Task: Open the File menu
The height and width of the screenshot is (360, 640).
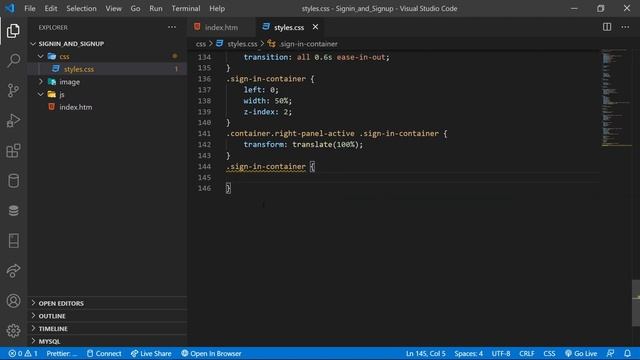Action: tap(30, 8)
